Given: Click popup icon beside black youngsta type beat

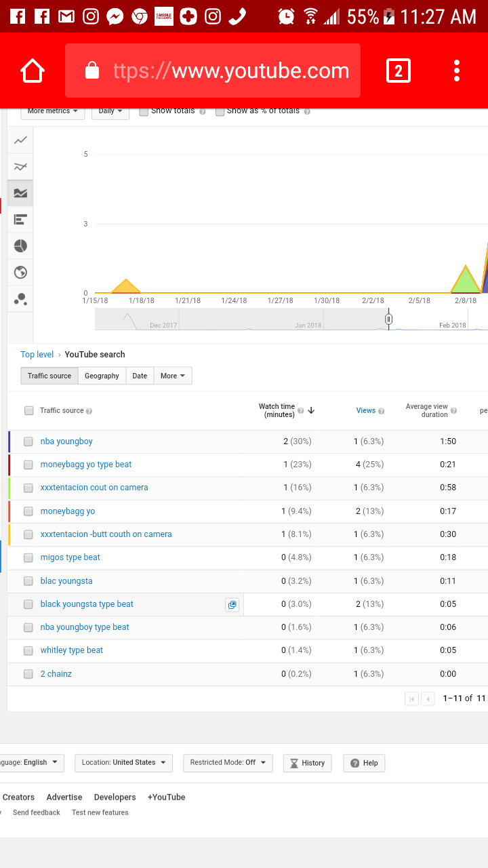Looking at the screenshot, I should 232,604.
